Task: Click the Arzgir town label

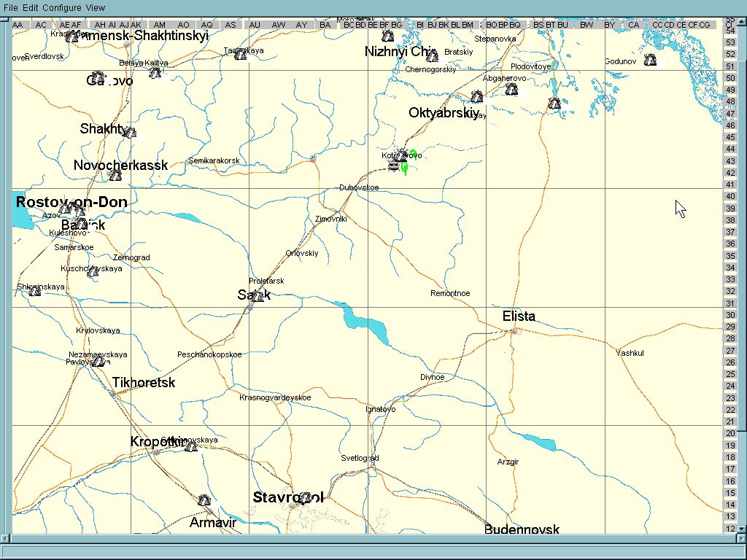Action: [508, 462]
